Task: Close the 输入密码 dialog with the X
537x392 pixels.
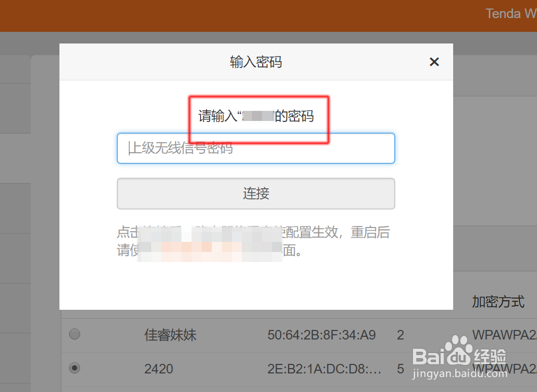Action: (x=434, y=62)
